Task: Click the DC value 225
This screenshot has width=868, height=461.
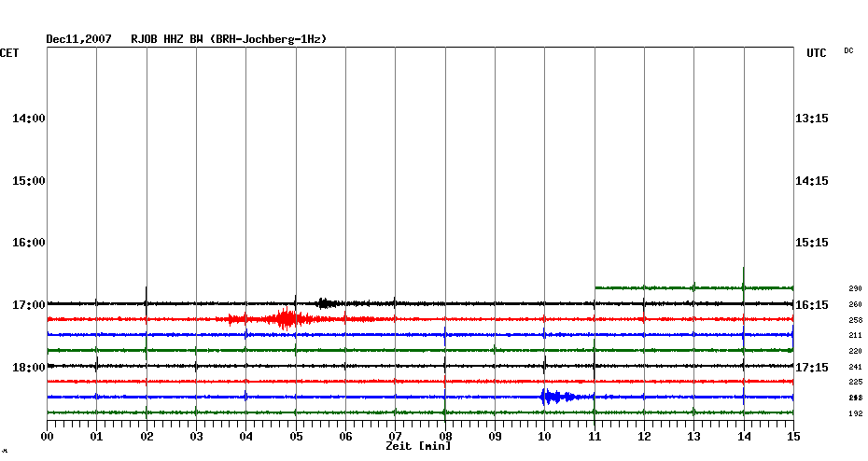Action: coord(855,382)
